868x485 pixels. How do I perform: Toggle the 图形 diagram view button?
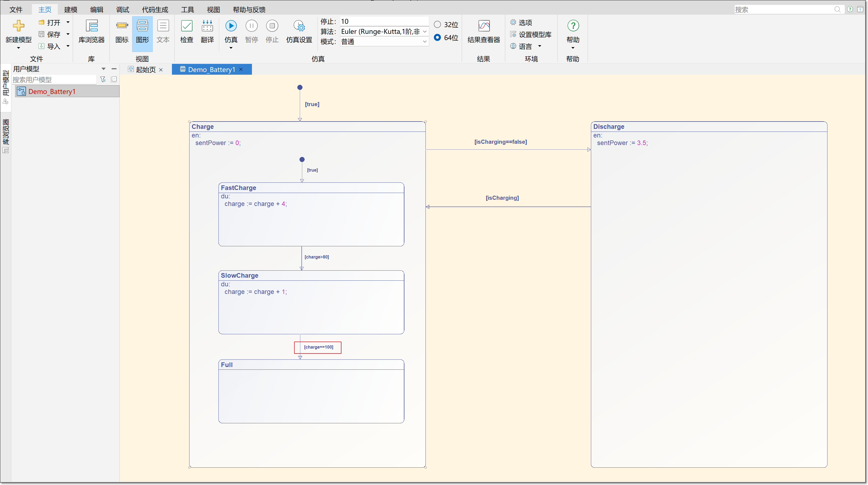pos(142,33)
